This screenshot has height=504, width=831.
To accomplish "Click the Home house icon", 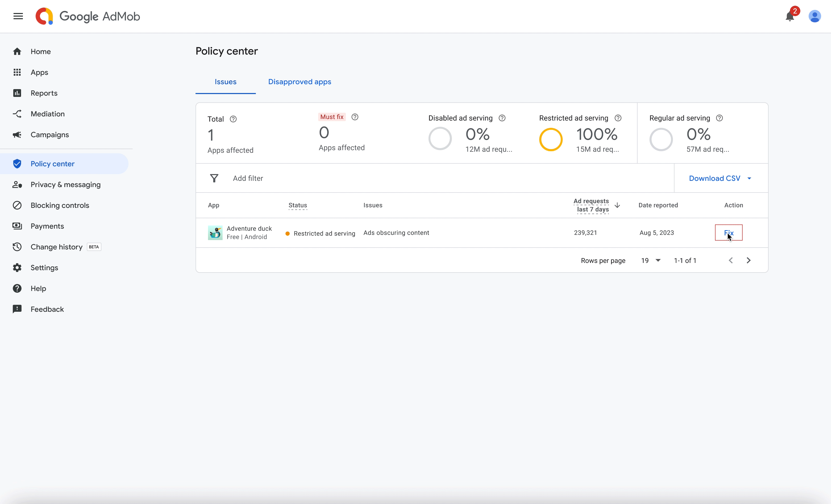I will [x=17, y=51].
